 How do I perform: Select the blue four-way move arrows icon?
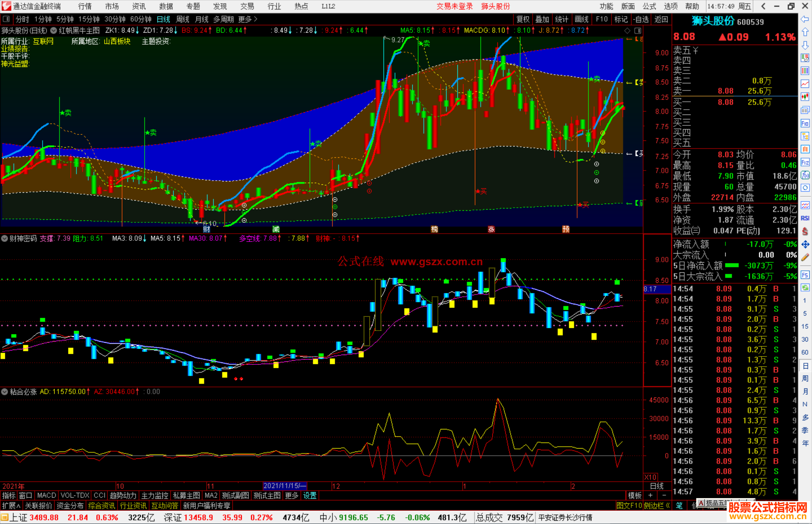pos(805,245)
